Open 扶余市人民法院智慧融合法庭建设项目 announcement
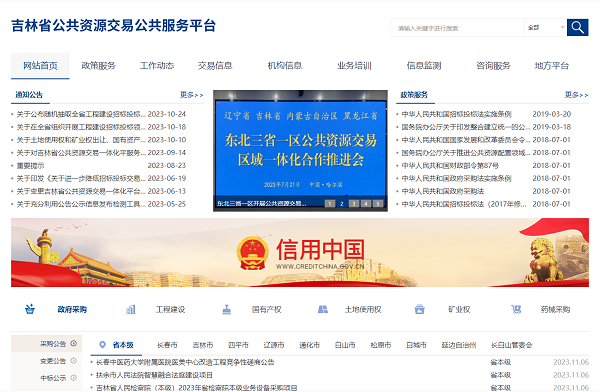 click(x=154, y=375)
